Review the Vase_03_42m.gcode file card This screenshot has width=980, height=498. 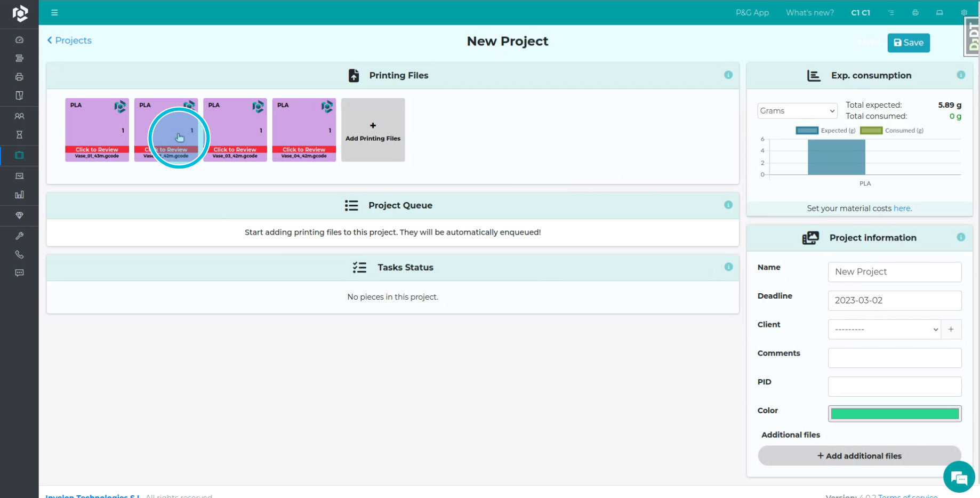point(235,130)
